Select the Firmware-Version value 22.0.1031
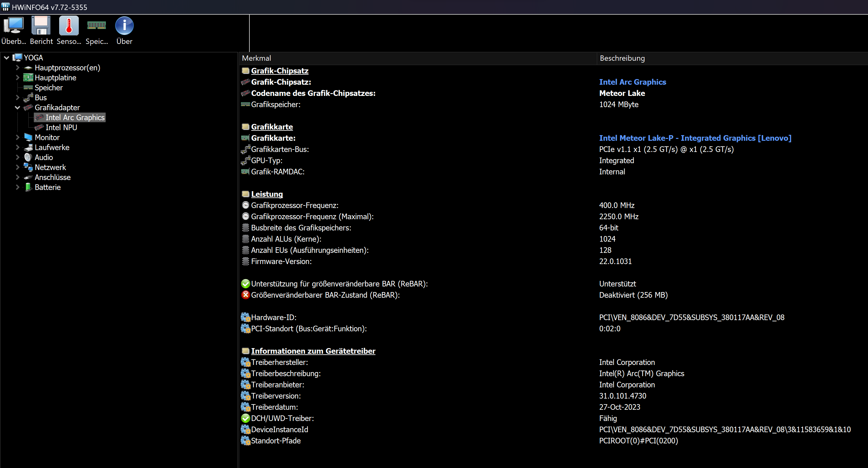 coord(615,262)
